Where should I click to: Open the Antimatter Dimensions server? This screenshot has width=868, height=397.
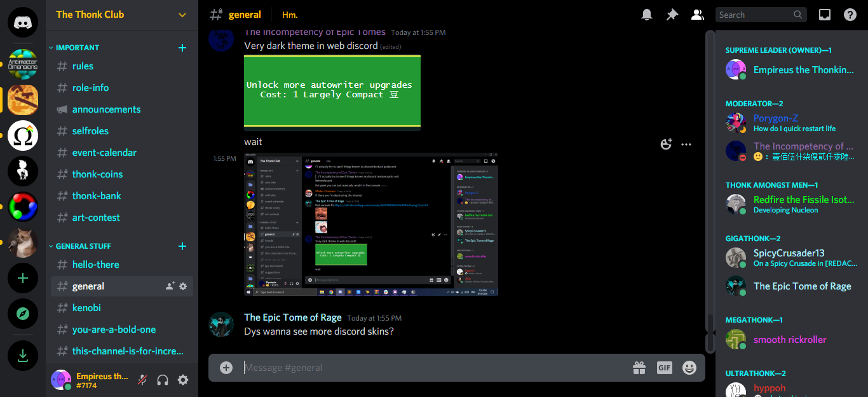tap(23, 64)
